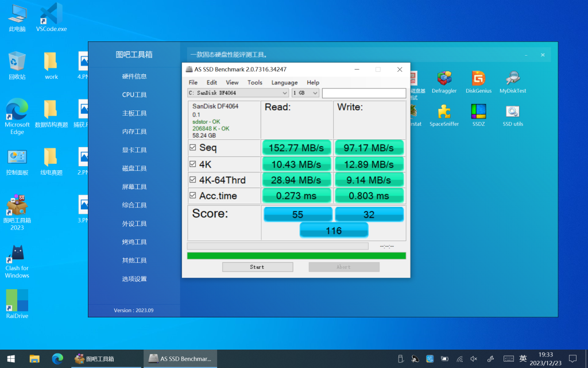
Task: Click the battery tray icon
Action: click(x=445, y=359)
